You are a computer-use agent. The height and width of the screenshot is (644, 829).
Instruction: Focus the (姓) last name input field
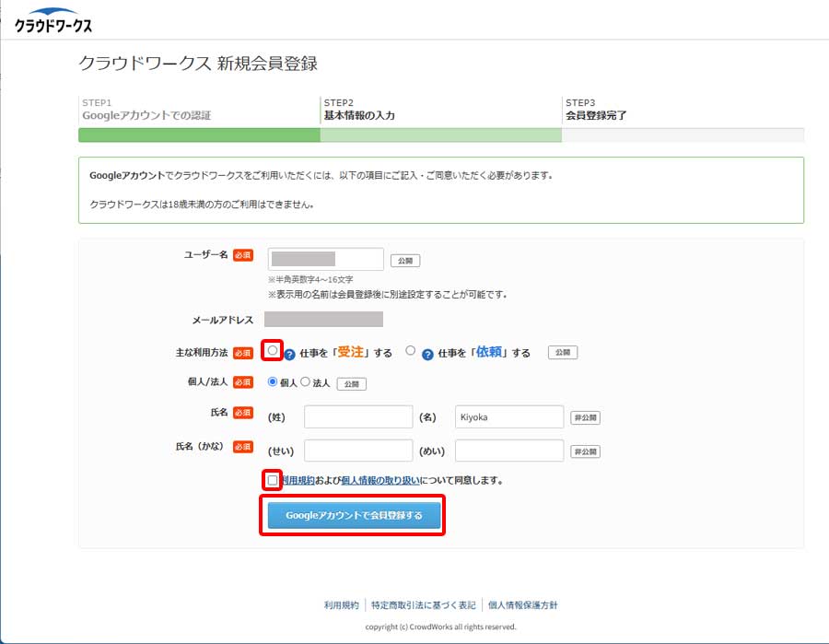[358, 417]
